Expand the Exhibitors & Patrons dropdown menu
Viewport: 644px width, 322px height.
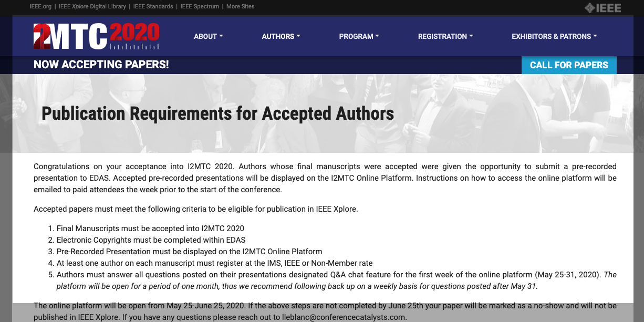[554, 36]
